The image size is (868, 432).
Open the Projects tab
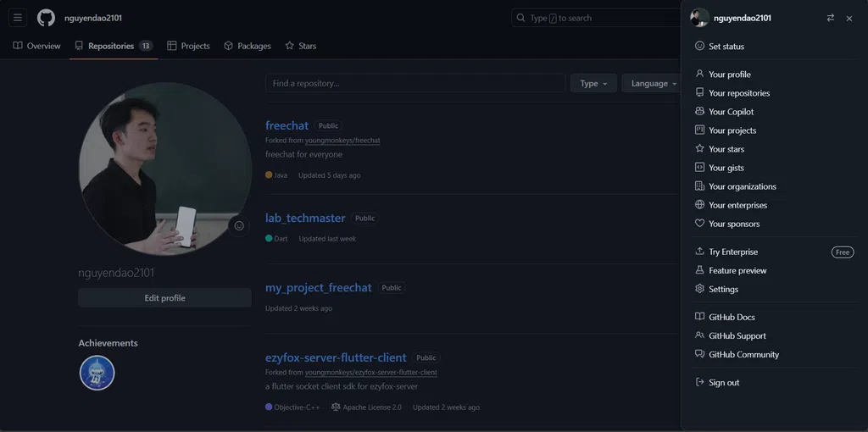188,46
